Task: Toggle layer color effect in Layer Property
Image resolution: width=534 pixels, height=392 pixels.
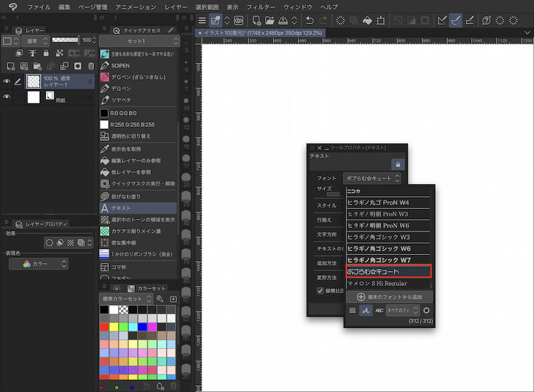Action: [81, 242]
